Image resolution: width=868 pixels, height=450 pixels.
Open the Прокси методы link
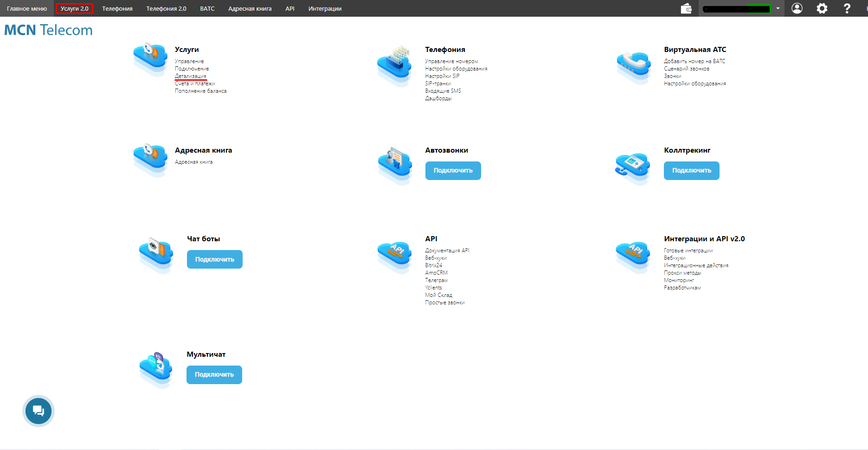point(682,273)
